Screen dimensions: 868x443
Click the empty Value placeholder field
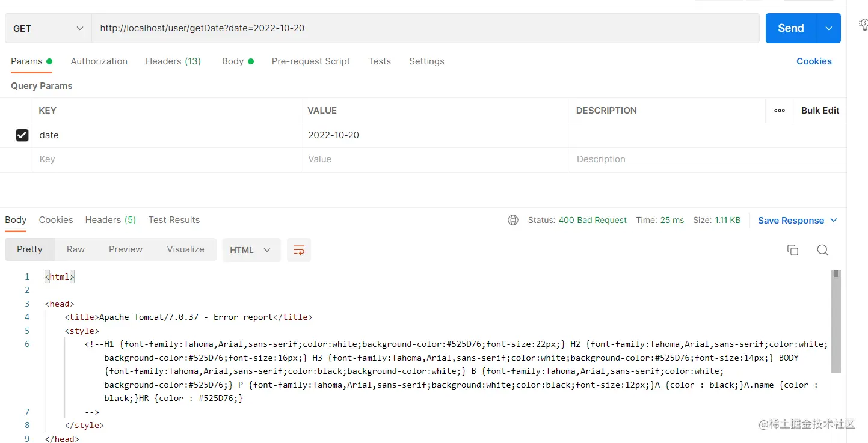436,159
